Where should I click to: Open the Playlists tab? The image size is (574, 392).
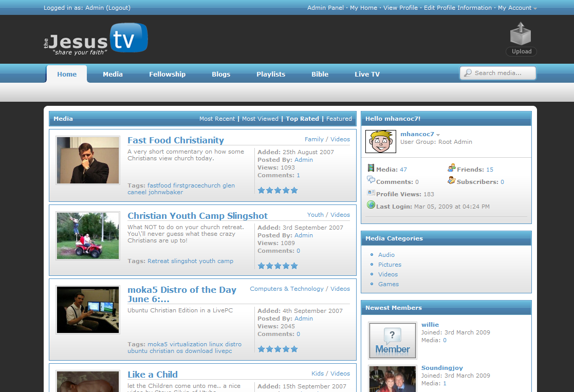(x=271, y=74)
